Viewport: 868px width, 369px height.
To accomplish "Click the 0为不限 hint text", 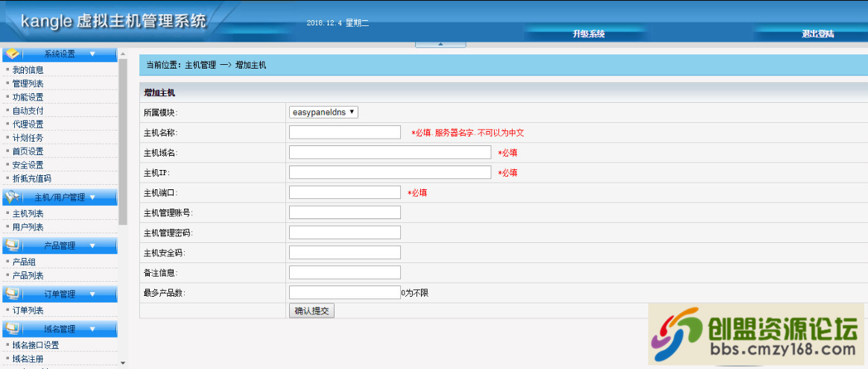I will click(414, 292).
